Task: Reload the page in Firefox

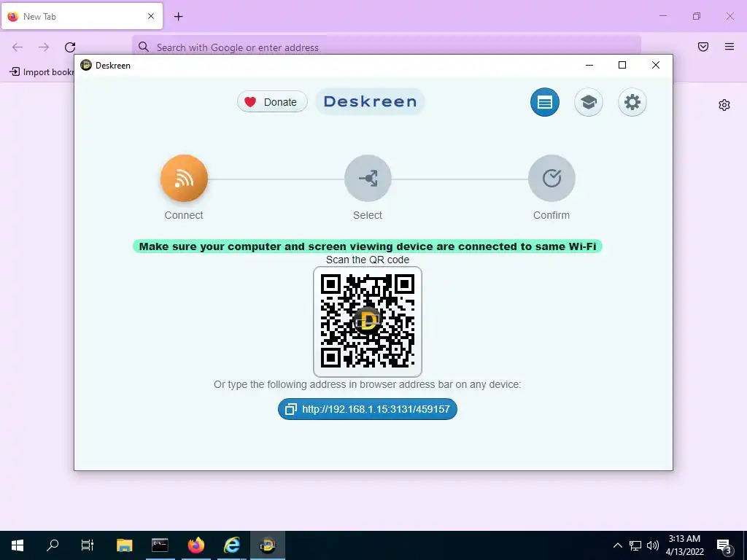Action: 70,47
